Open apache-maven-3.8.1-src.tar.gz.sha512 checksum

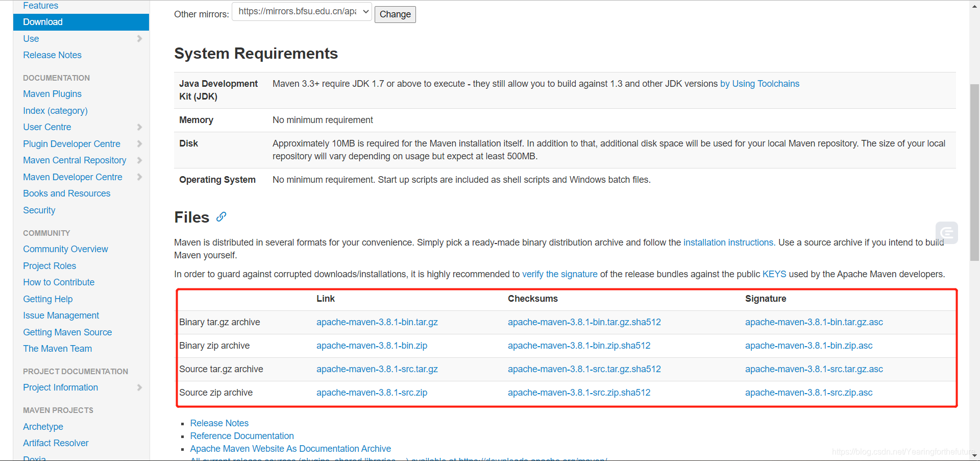[x=584, y=369]
